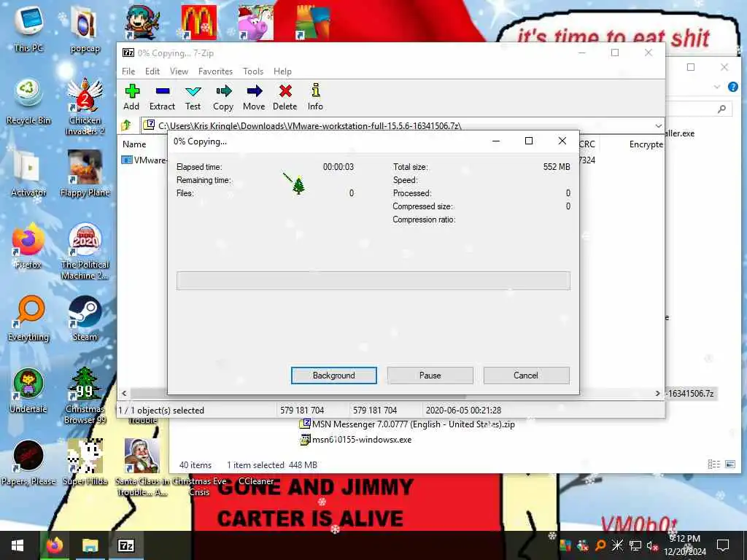Open pink pig game desktop shortcut
The height and width of the screenshot is (560, 747).
[x=256, y=22]
